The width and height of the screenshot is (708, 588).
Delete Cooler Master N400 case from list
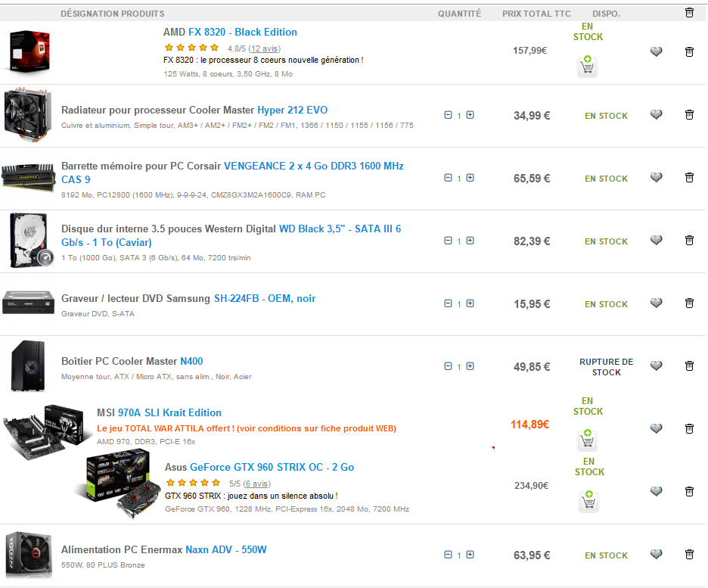689,366
